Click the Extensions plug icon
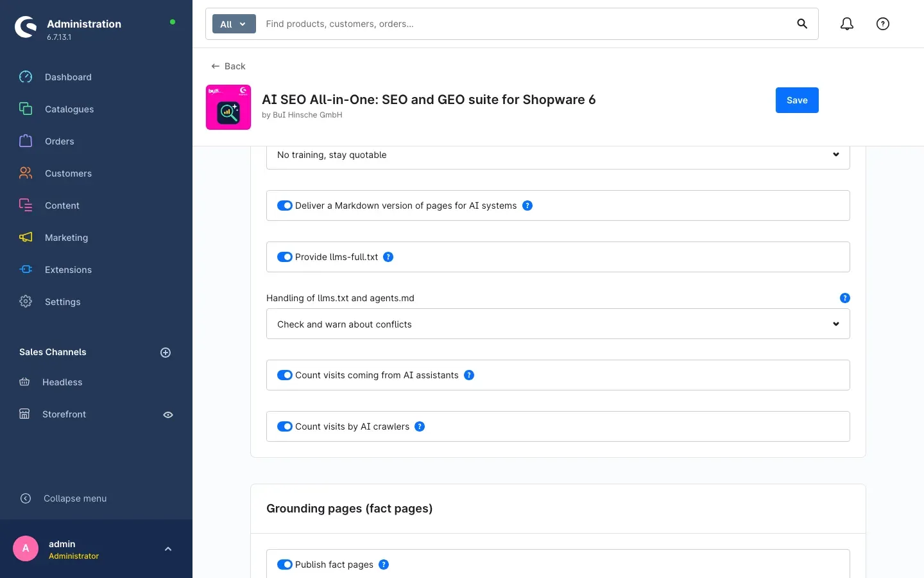 coord(26,270)
